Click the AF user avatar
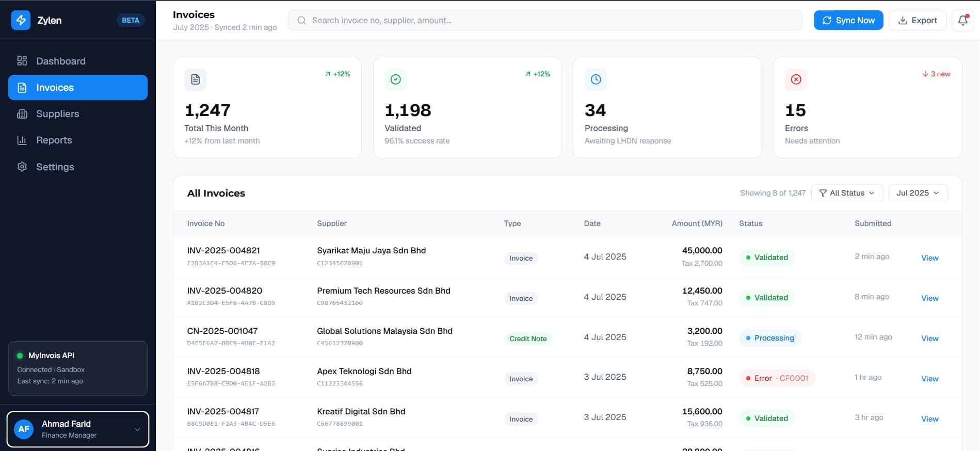The height and width of the screenshot is (451, 980). tap(24, 429)
